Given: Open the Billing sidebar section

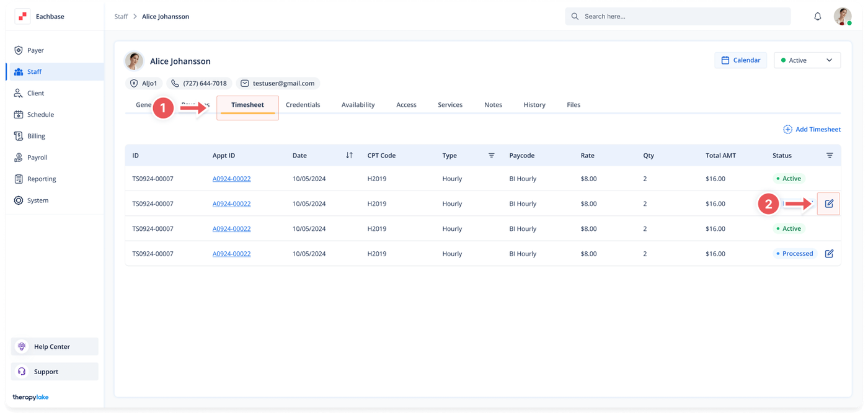Looking at the screenshot, I should point(36,136).
